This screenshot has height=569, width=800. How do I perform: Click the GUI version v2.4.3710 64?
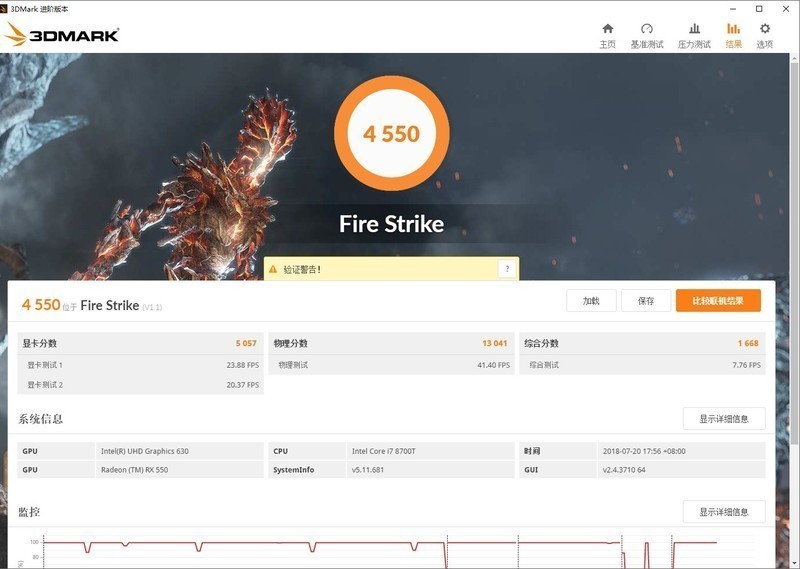pyautogui.click(x=624, y=470)
